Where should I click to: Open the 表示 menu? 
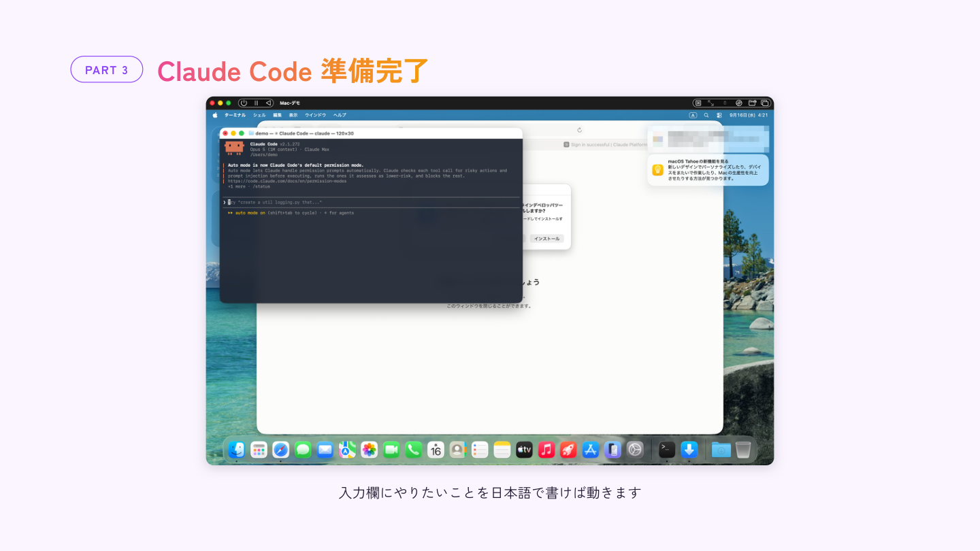click(293, 115)
